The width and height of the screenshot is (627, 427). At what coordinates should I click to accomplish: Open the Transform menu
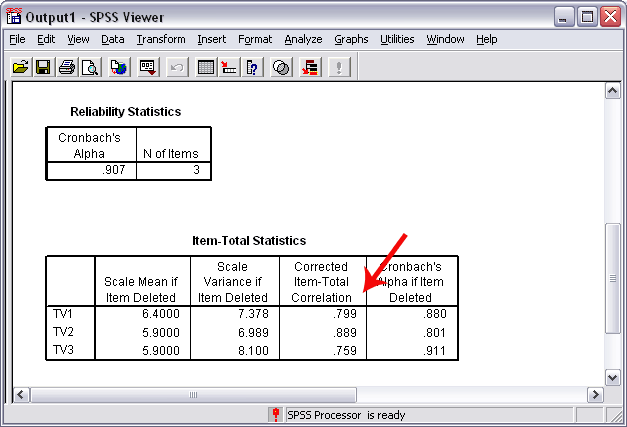pyautogui.click(x=161, y=39)
